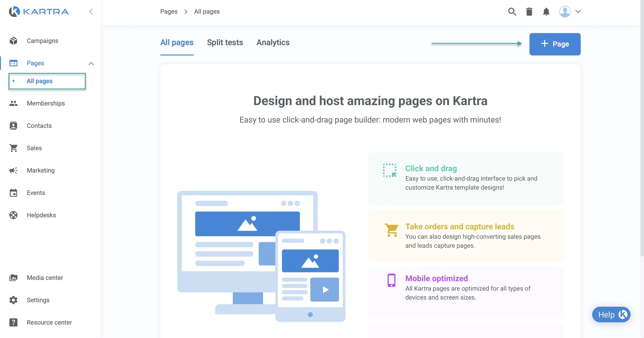The image size is (644, 338).
Task: Switch to the Analytics tab
Action: click(x=273, y=43)
